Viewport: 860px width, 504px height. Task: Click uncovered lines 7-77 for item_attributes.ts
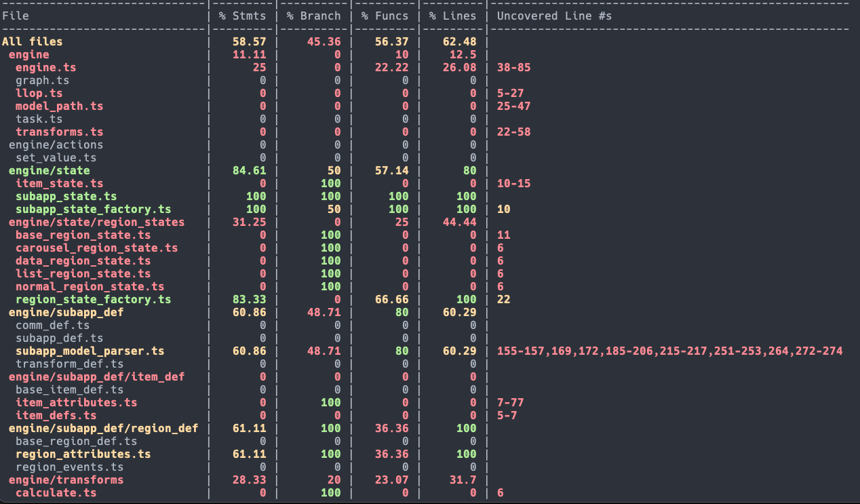click(510, 403)
